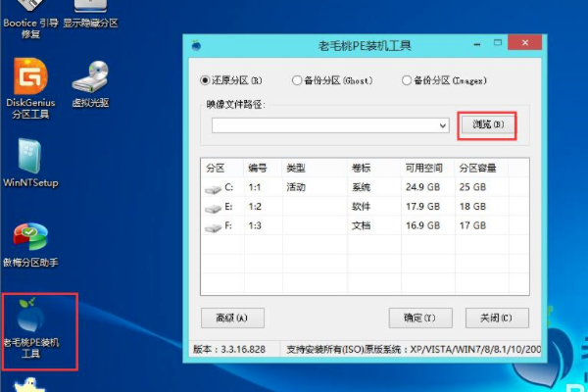This screenshot has width=588, height=392.
Task: Select the C: partition row label
Action: coord(228,187)
